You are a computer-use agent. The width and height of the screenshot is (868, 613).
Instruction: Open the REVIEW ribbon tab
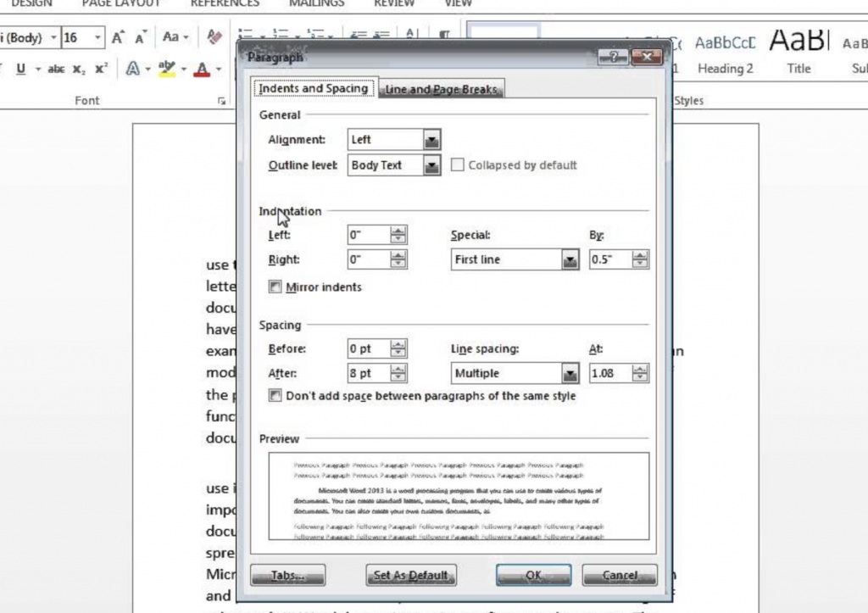click(x=393, y=3)
